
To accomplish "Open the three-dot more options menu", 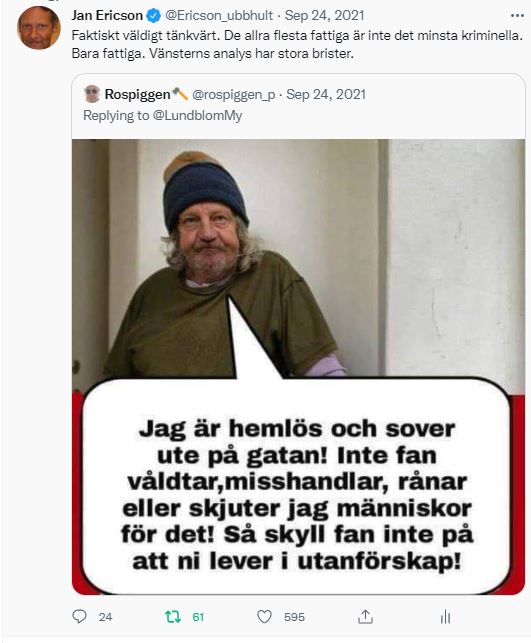I will 517,16.
